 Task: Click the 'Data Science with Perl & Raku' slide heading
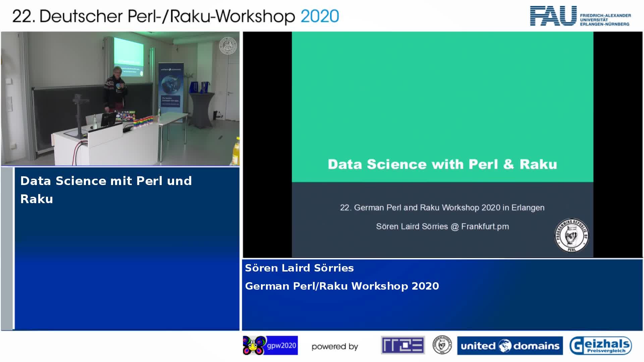pos(442,164)
